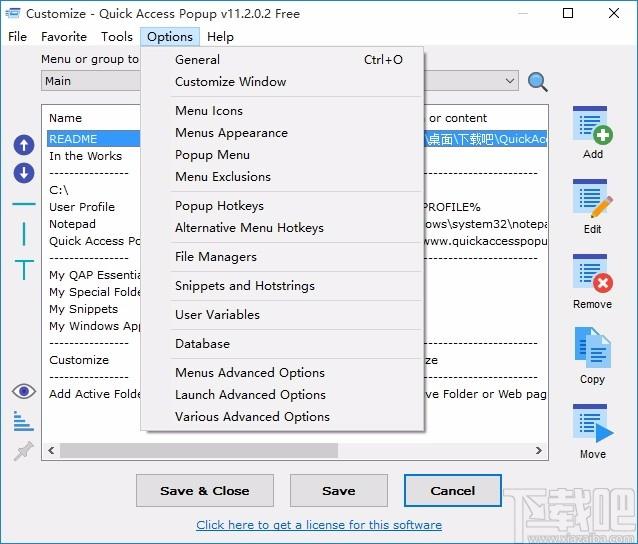638x544 pixels.
Task: Click the Copy favorite icon
Action: tap(592, 348)
